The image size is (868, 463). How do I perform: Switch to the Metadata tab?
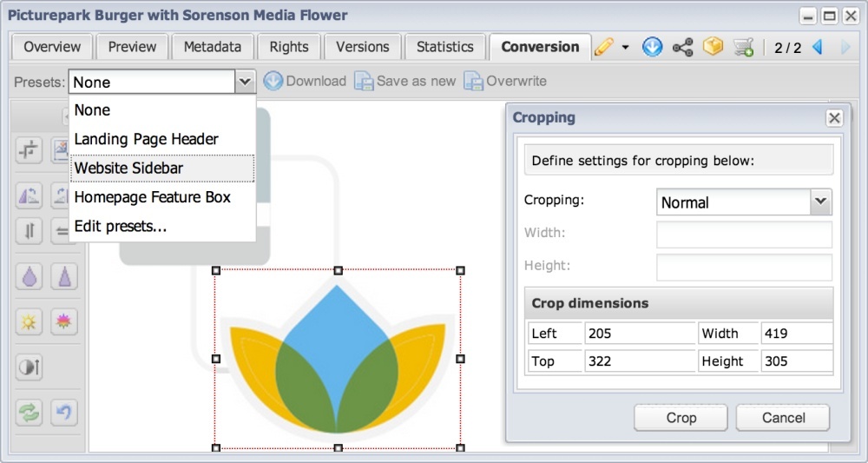[213, 47]
